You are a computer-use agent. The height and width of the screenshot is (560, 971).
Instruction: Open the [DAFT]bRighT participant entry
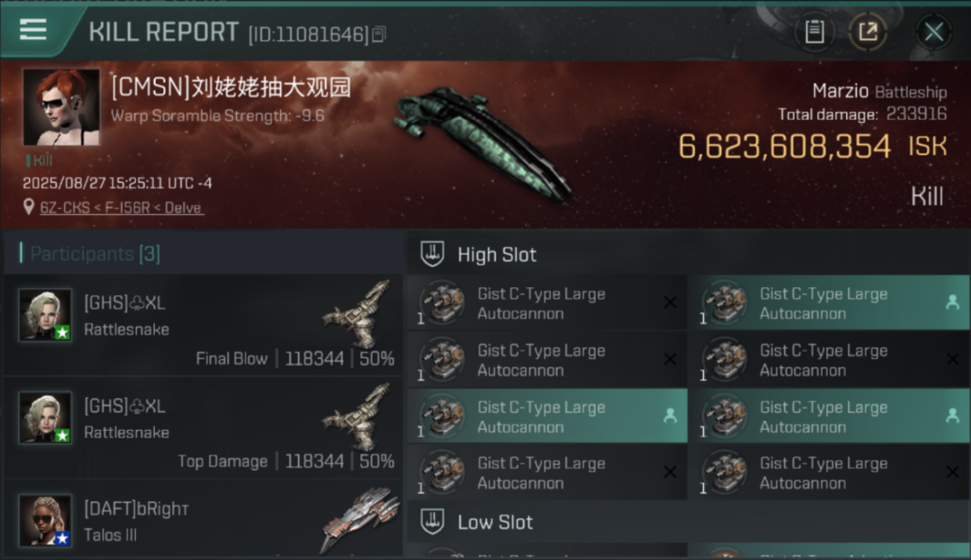click(x=203, y=520)
